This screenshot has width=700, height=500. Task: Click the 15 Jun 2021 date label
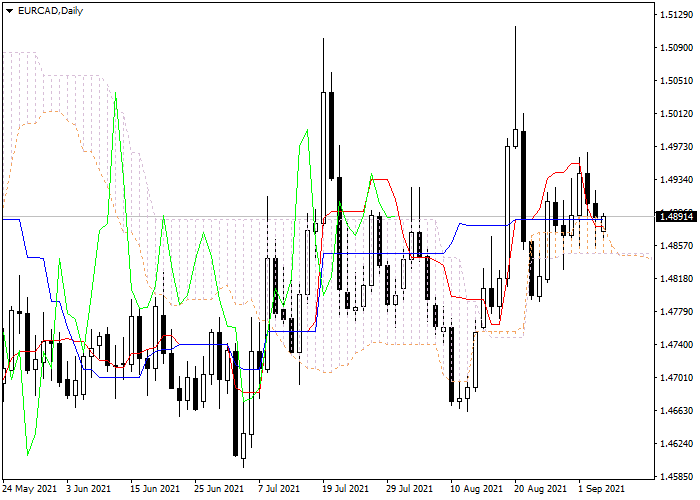(155, 489)
